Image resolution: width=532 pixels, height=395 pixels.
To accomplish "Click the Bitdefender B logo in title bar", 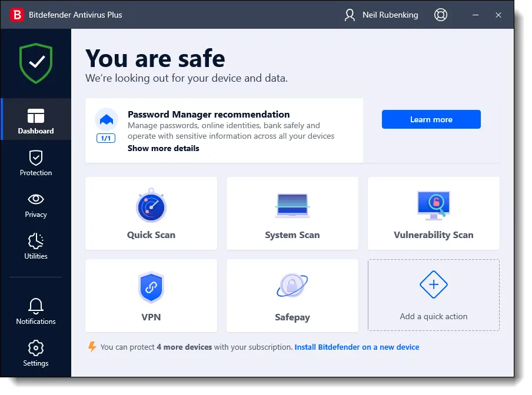I will tap(18, 15).
